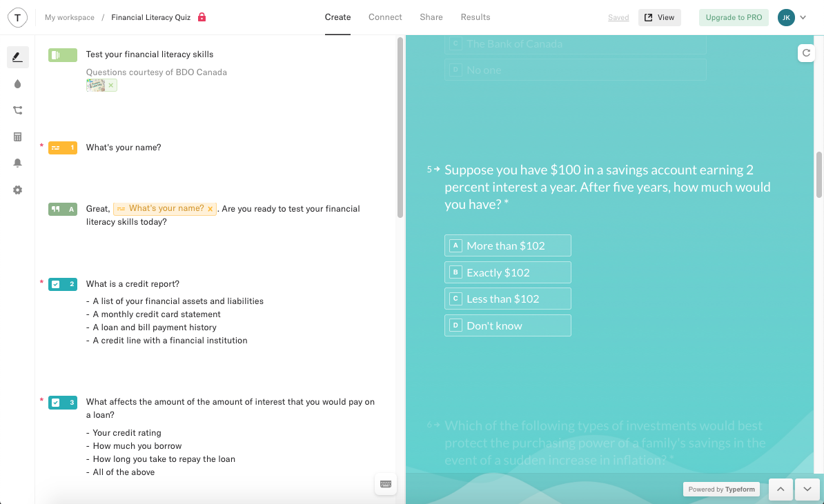Edit choice 'A list of your financial assets and liabilities'
The height and width of the screenshot is (504, 824).
[x=178, y=301]
